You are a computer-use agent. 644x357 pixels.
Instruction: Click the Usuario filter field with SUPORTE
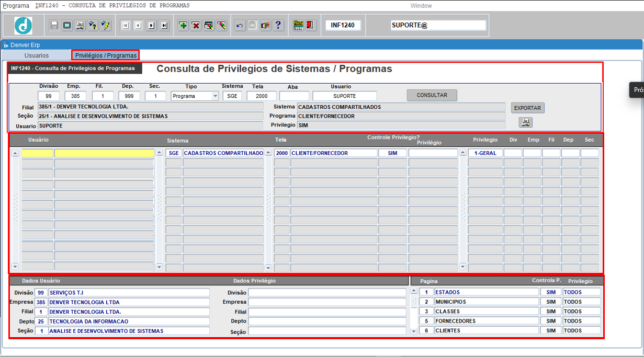point(345,96)
